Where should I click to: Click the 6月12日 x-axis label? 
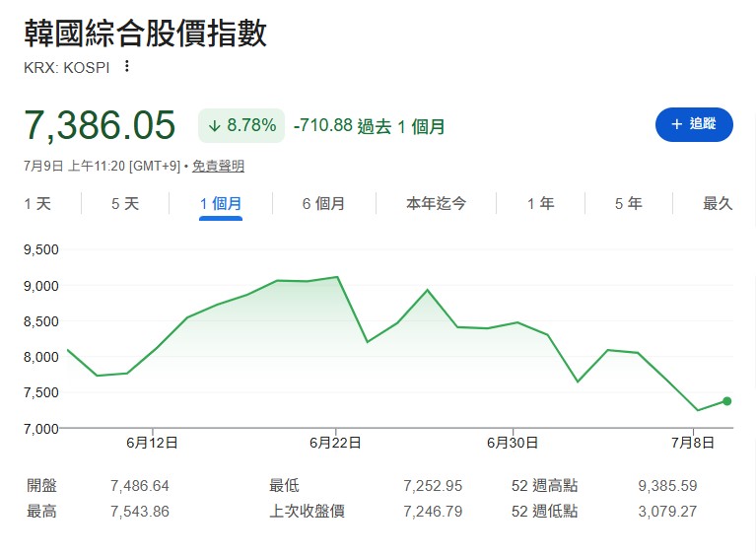click(153, 443)
